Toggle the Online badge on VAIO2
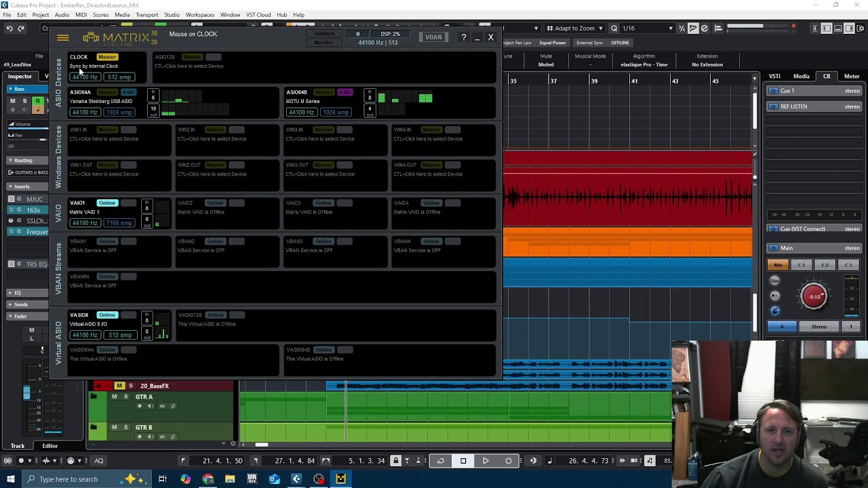This screenshot has width=868, height=488. 215,203
